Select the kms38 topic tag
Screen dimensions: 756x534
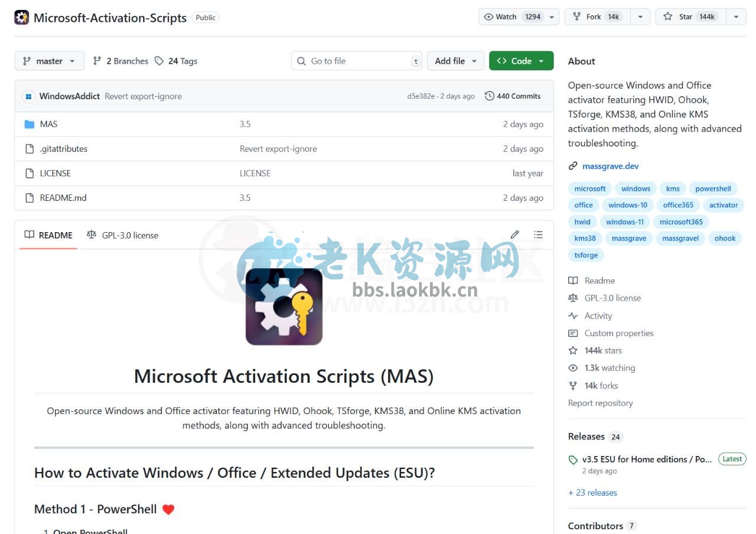[x=585, y=239]
